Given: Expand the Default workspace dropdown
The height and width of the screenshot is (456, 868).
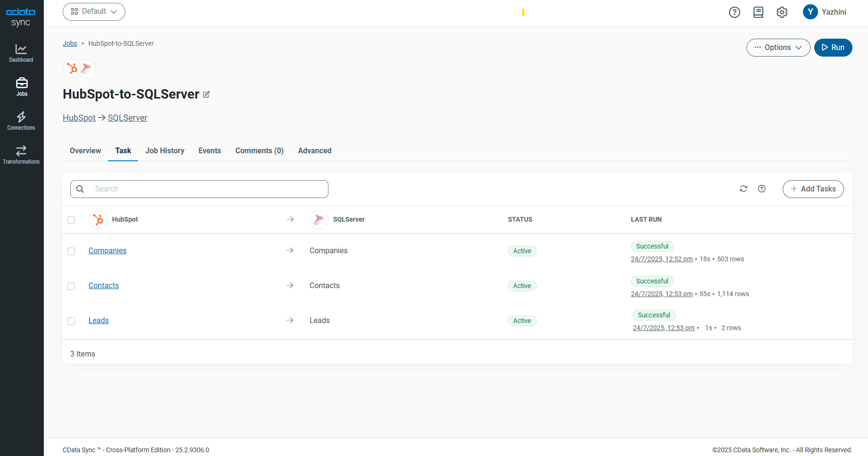Looking at the screenshot, I should tap(94, 12).
